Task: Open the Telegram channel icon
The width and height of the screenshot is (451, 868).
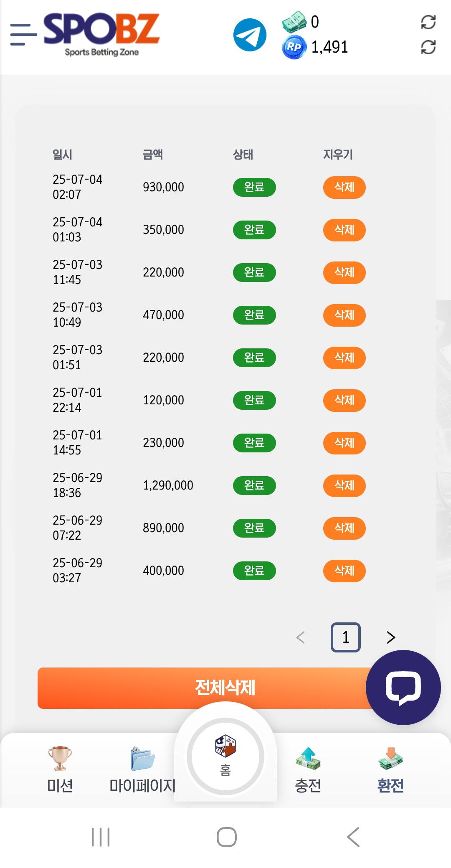Action: pos(250,35)
